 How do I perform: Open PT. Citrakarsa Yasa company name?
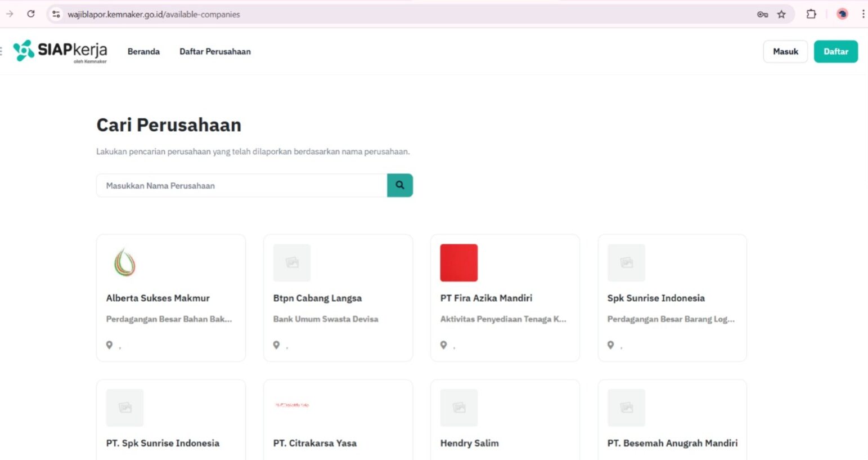(x=315, y=443)
